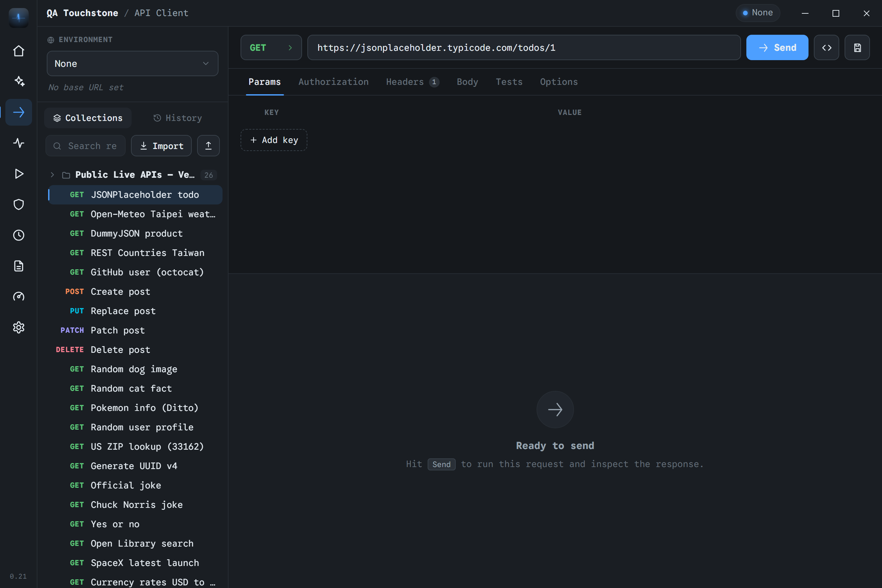Select the Random cat fact request

point(135,389)
